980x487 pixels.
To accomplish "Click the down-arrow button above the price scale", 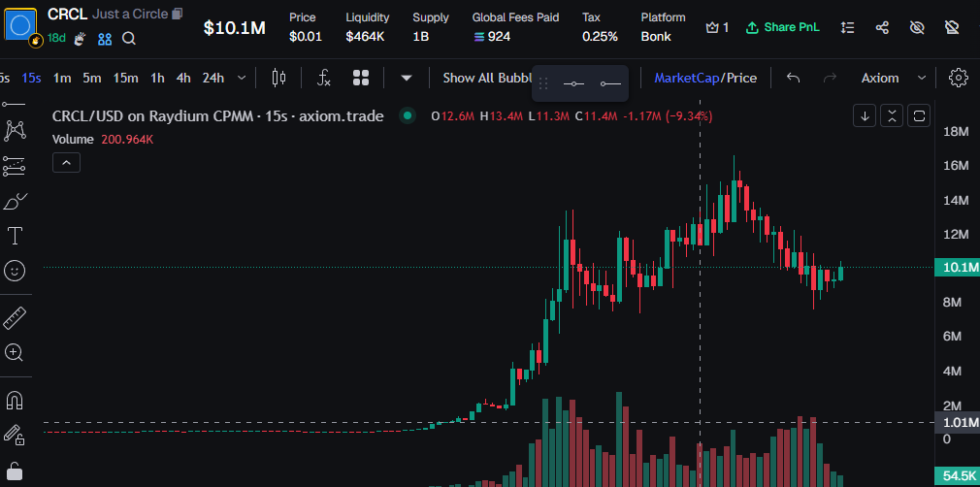I will click(x=864, y=115).
